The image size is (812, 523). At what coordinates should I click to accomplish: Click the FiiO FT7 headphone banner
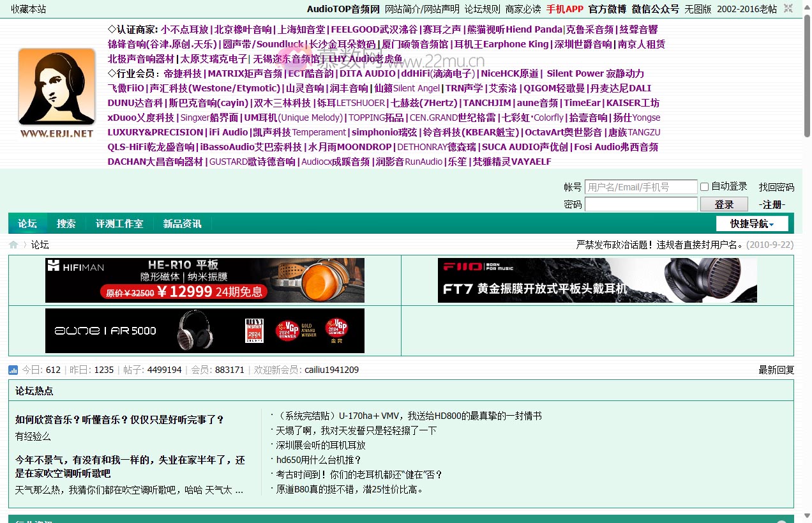tap(597, 280)
